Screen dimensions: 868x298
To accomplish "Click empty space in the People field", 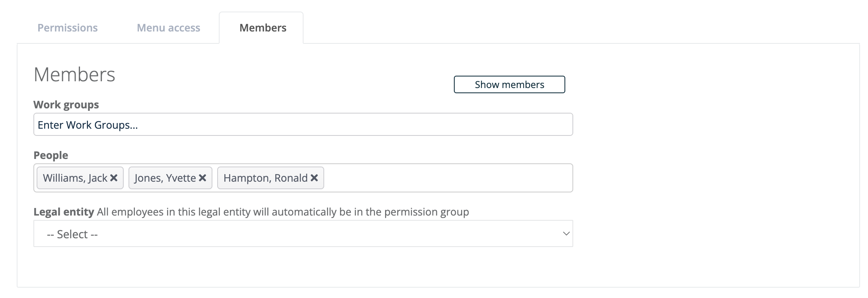I will pos(448,178).
